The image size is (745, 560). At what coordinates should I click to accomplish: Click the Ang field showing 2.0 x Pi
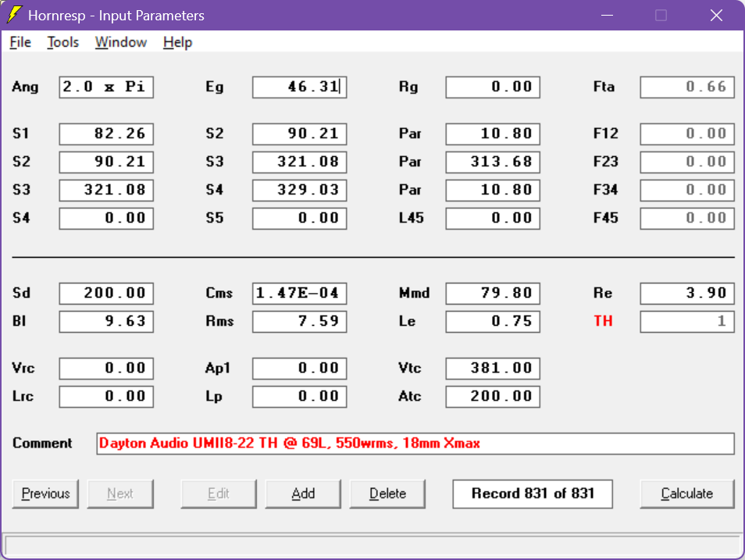106,87
